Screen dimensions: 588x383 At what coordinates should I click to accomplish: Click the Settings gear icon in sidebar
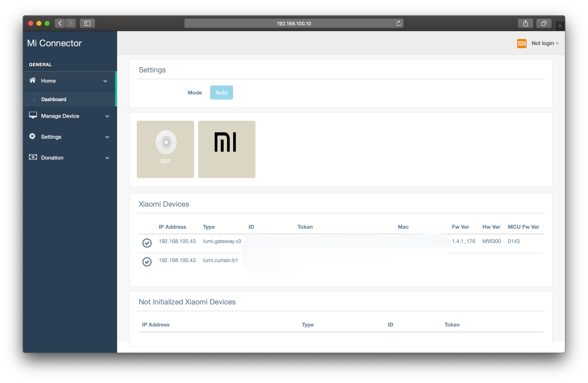(x=32, y=136)
